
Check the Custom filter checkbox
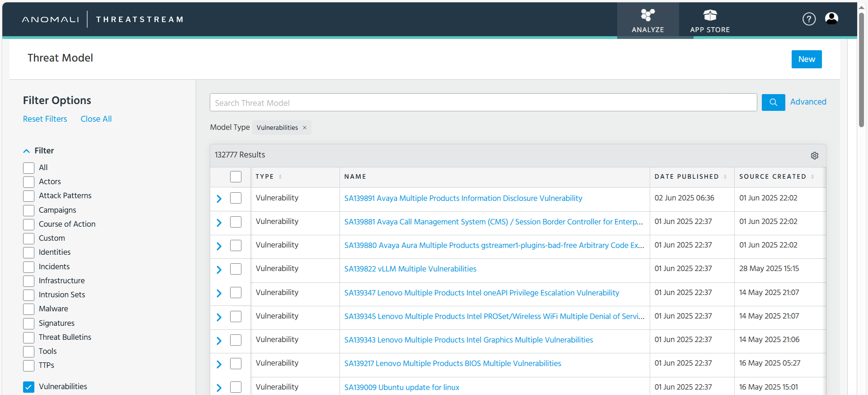click(28, 238)
